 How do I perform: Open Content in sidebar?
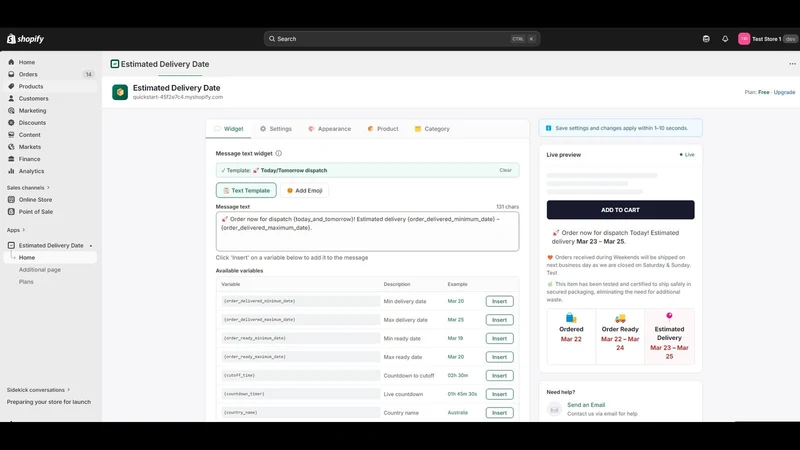pos(30,135)
